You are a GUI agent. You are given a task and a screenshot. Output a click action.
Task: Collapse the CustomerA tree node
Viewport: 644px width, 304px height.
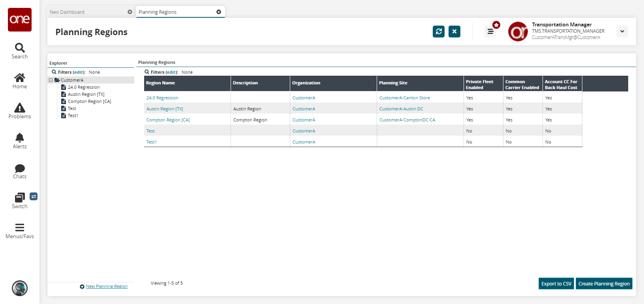[x=51, y=80]
